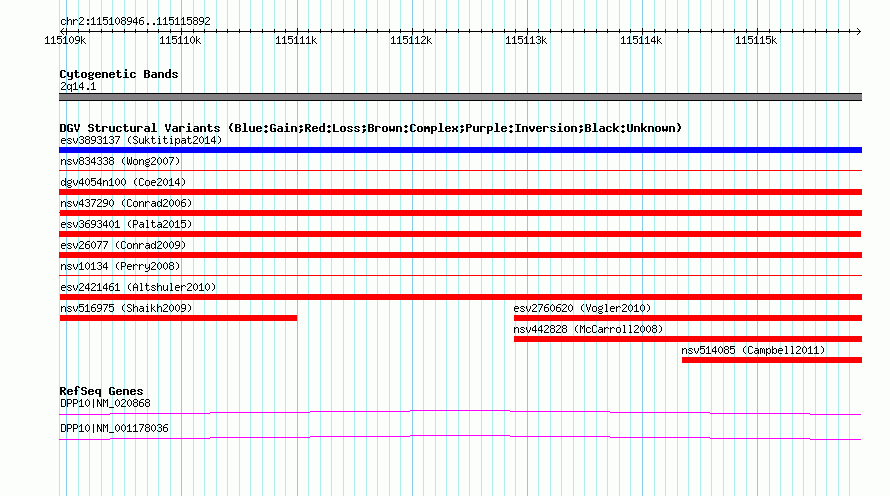Open variant nsv514085 (Campbell2011) label
Image resolution: width=890 pixels, height=496 pixels.
pos(753,350)
